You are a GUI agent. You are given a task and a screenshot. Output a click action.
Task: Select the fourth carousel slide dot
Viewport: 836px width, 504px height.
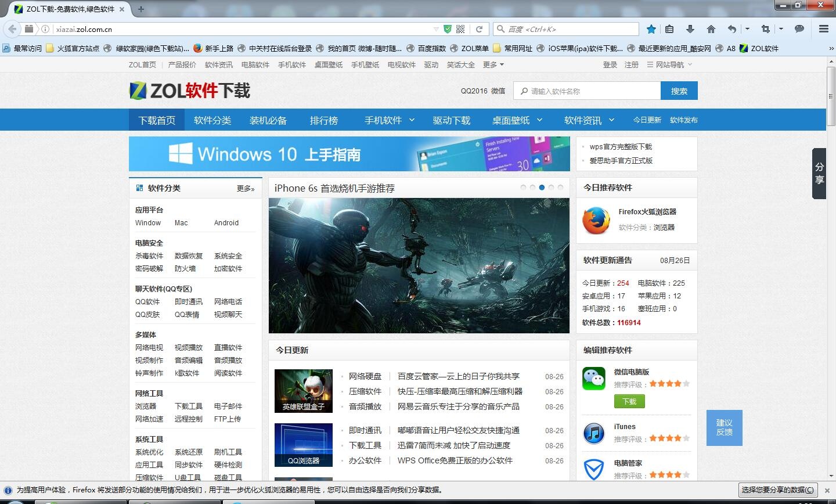pos(552,188)
